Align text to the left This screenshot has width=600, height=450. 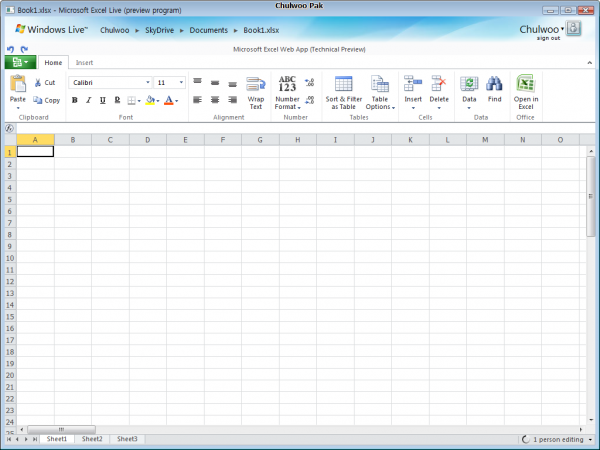pyautogui.click(x=197, y=100)
